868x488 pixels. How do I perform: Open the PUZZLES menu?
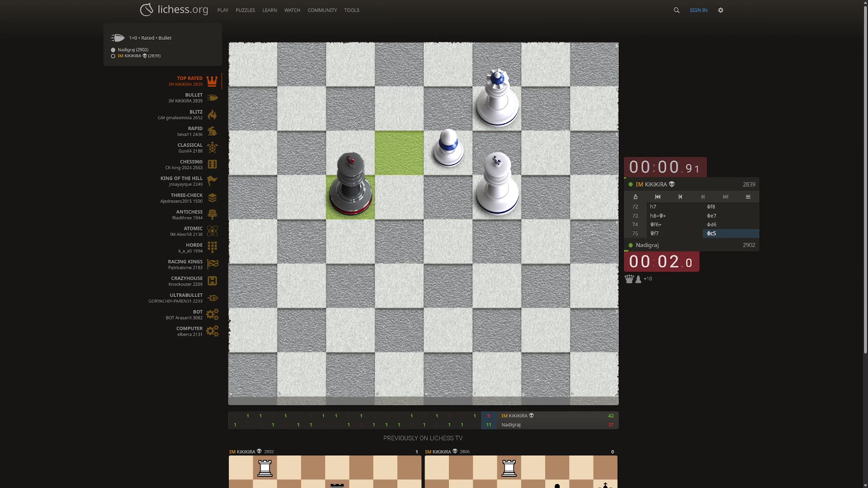245,10
